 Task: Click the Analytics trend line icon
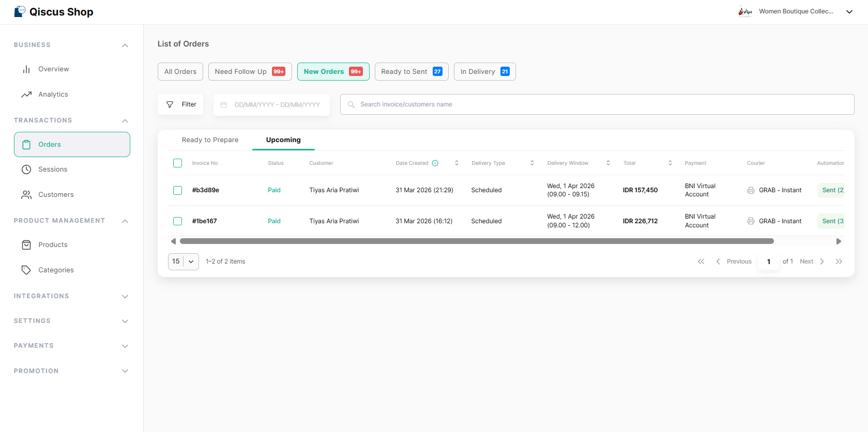[x=26, y=95]
